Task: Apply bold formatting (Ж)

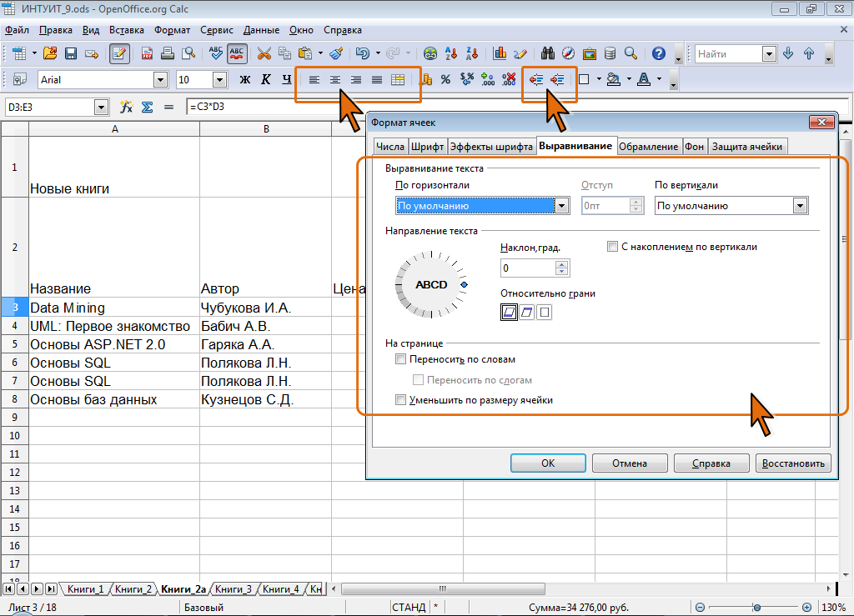Action: tap(245, 79)
